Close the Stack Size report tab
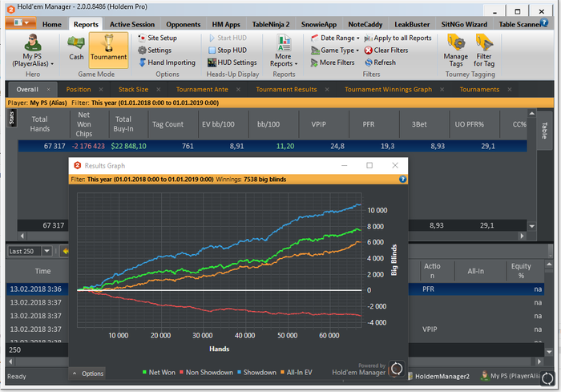 159,90
